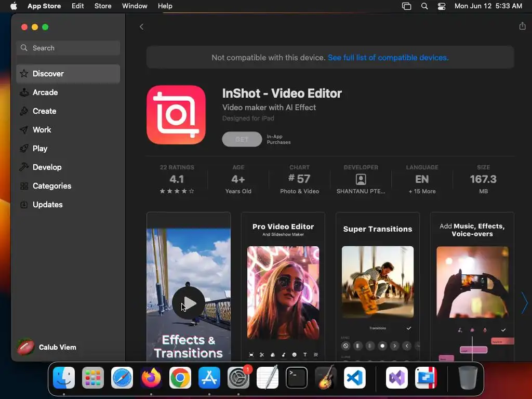The height and width of the screenshot is (399, 532).
Task: Open the Pro Video Editor screenshot
Action: (x=283, y=287)
